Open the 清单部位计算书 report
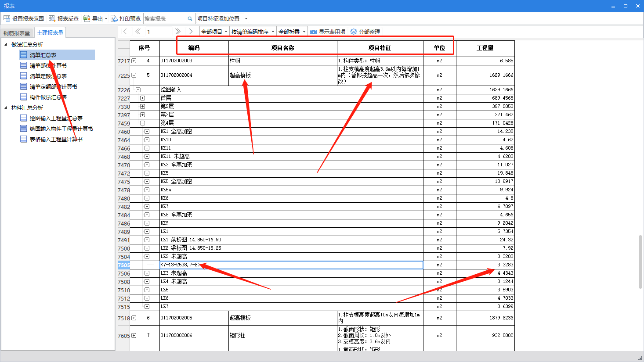 (48, 65)
